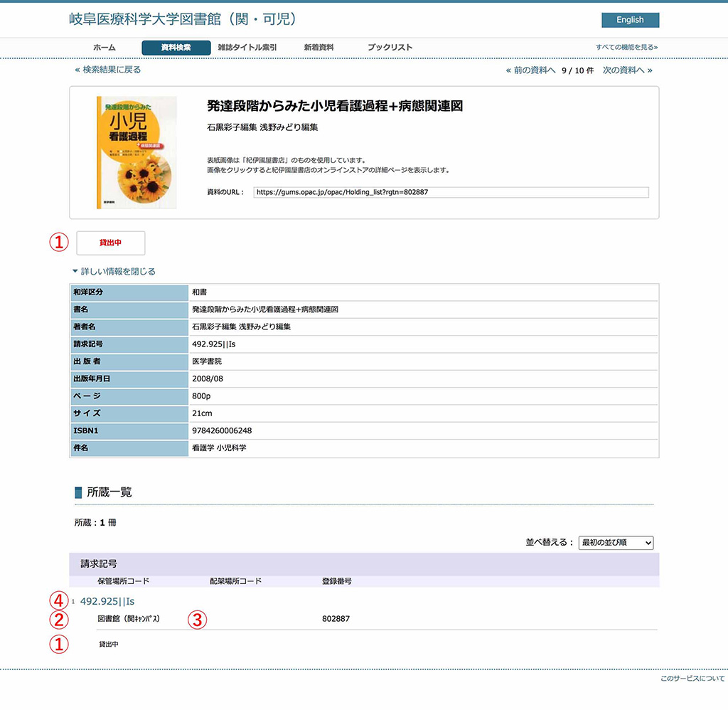Image resolution: width=728 pixels, height=710 pixels.
Task: Click the すべての機能を見る link
Action: tap(626, 48)
